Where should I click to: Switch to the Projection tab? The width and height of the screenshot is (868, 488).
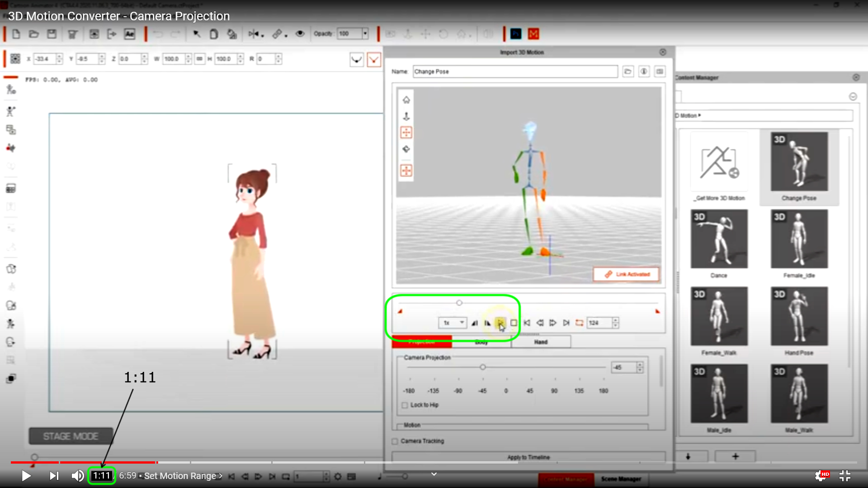pos(422,342)
